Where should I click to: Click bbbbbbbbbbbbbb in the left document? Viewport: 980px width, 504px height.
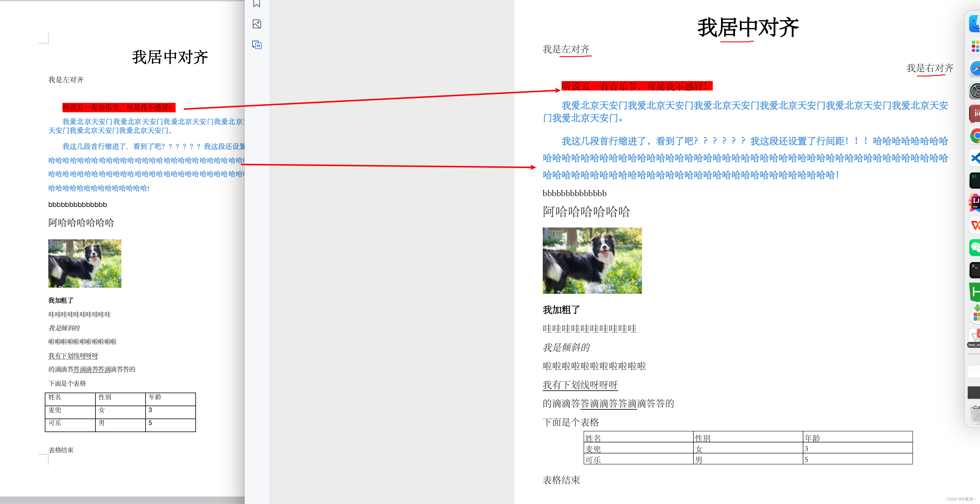coord(77,205)
